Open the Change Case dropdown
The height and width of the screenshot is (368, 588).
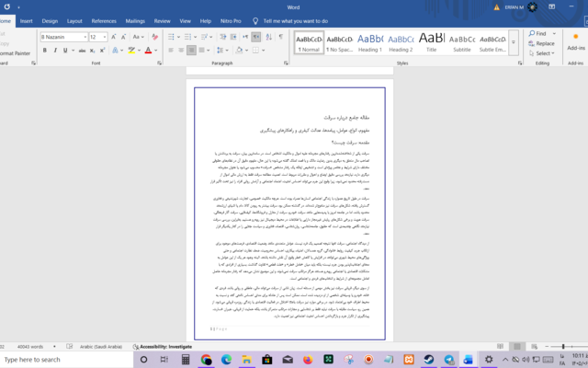pyautogui.click(x=138, y=37)
